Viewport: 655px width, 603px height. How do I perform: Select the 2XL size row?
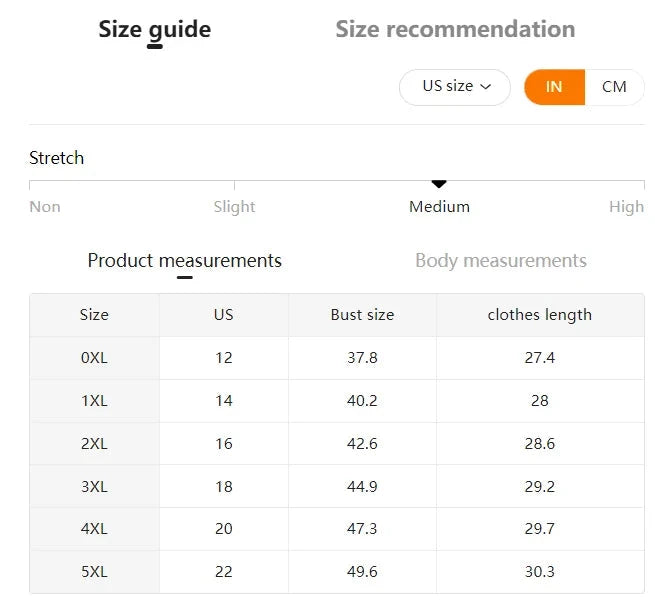point(94,444)
